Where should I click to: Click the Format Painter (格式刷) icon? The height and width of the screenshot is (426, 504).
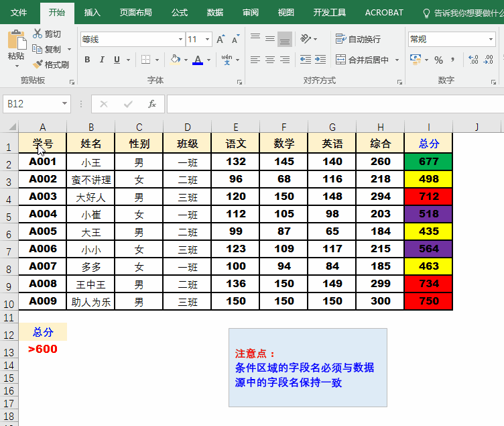(x=38, y=64)
